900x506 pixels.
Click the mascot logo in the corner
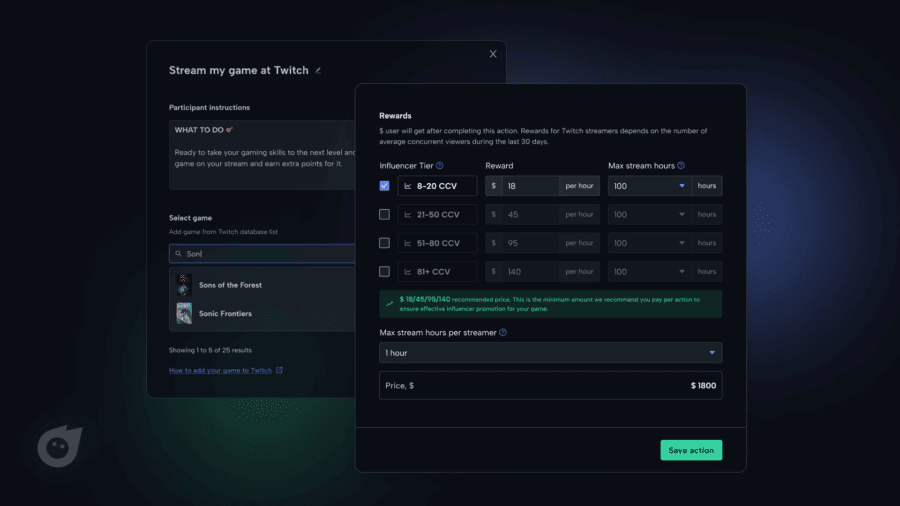click(60, 446)
